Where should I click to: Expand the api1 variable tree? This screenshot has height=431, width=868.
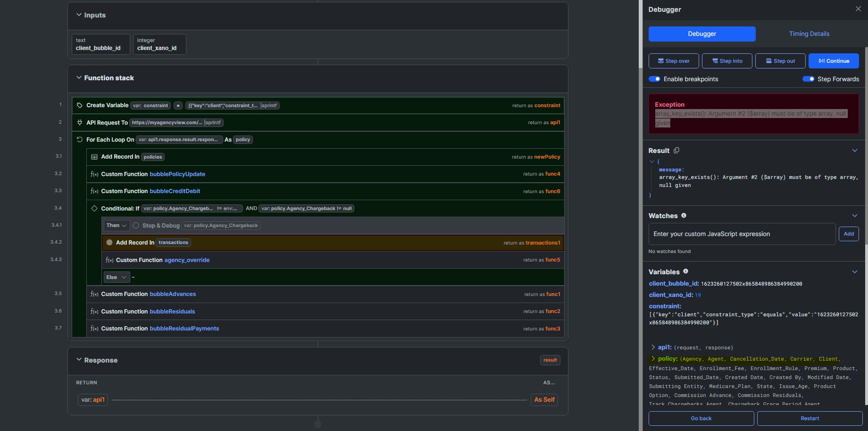(653, 347)
